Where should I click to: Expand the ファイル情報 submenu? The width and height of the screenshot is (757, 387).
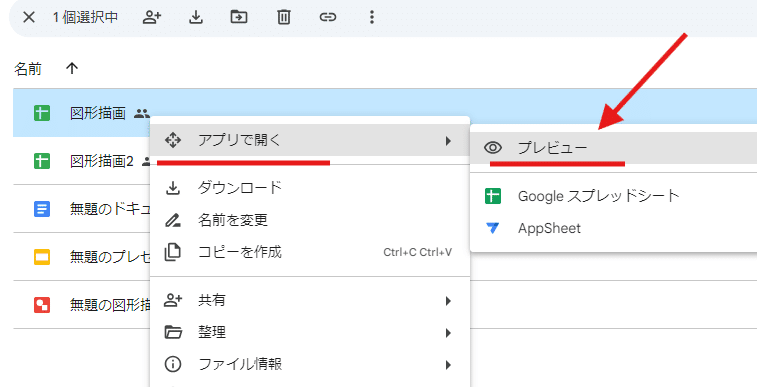click(x=310, y=364)
